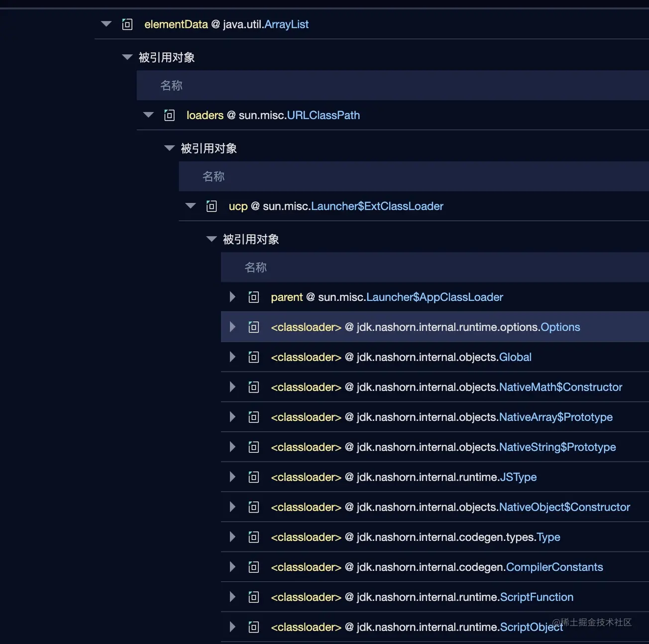The height and width of the screenshot is (644, 649).
Task: Open the Options class link
Action: point(560,327)
